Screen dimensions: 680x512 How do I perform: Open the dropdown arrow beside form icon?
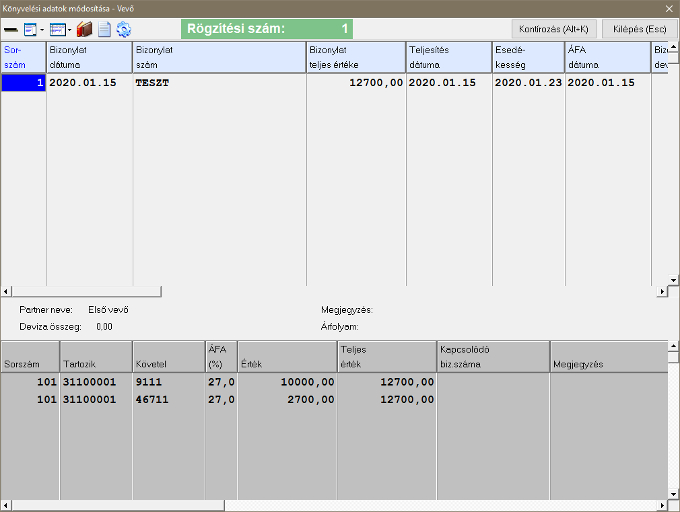click(42, 30)
